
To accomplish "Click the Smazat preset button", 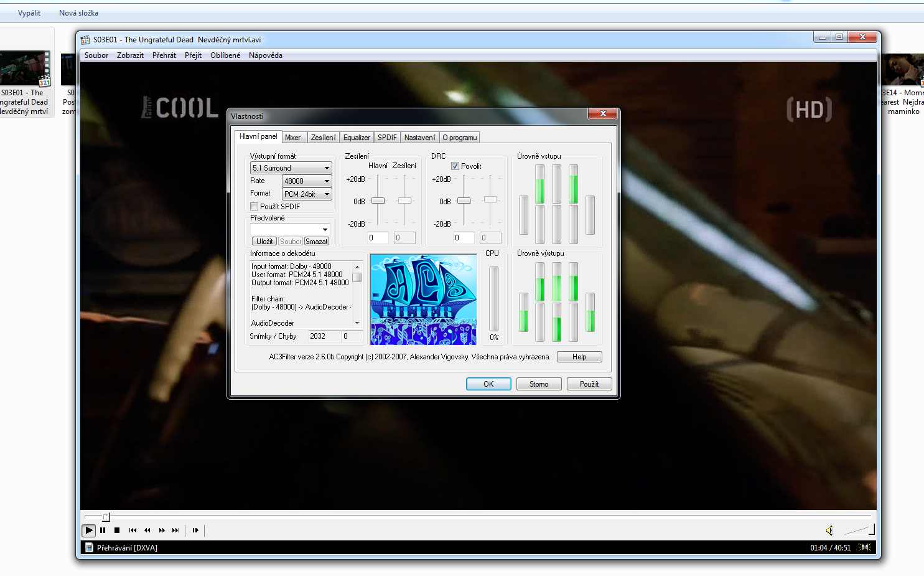I will point(317,242).
